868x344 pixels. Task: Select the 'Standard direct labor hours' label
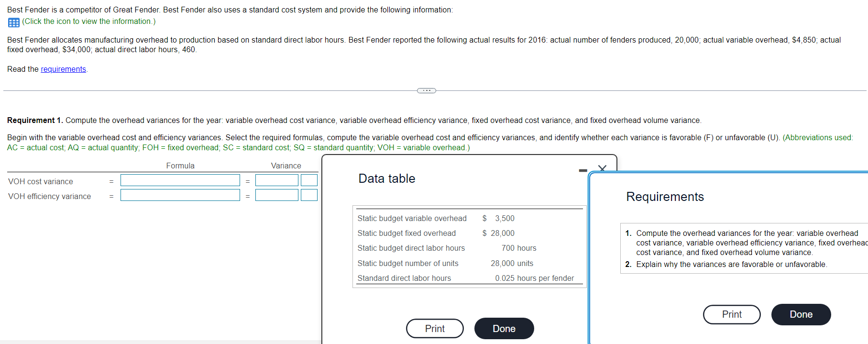pyautogui.click(x=404, y=278)
